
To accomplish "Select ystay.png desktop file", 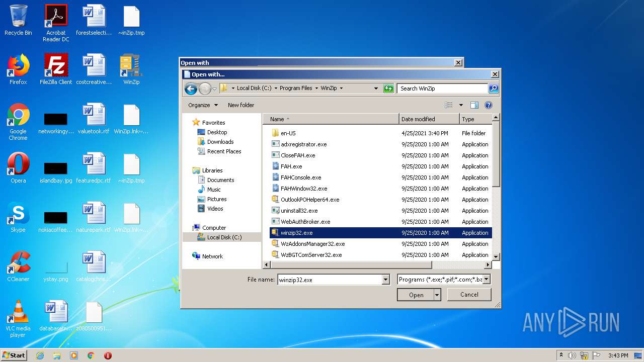I will (56, 270).
